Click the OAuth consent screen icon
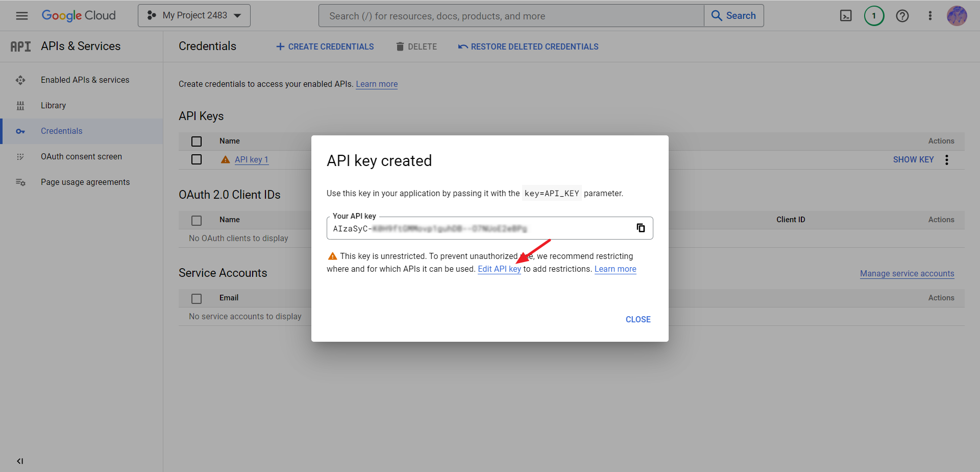The height and width of the screenshot is (472, 980). pyautogui.click(x=20, y=157)
